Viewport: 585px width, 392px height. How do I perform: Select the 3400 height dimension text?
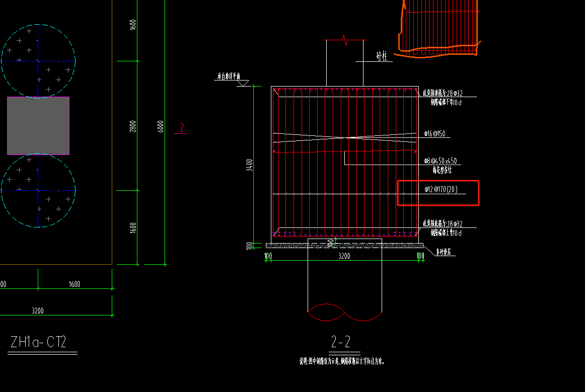249,165
